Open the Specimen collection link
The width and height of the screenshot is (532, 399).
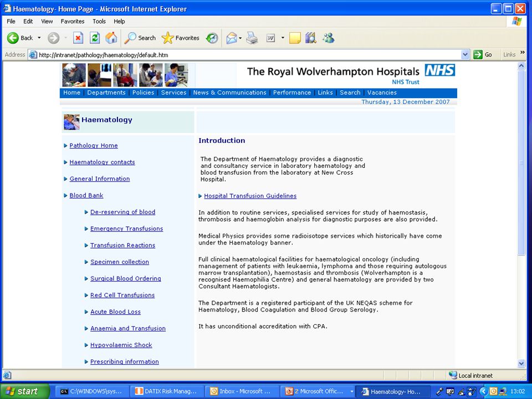tap(120, 262)
